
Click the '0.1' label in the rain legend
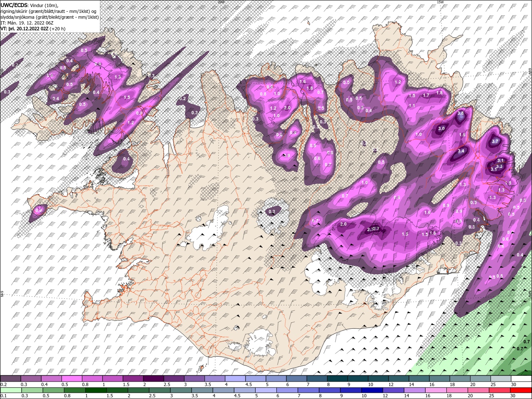[3, 396]
